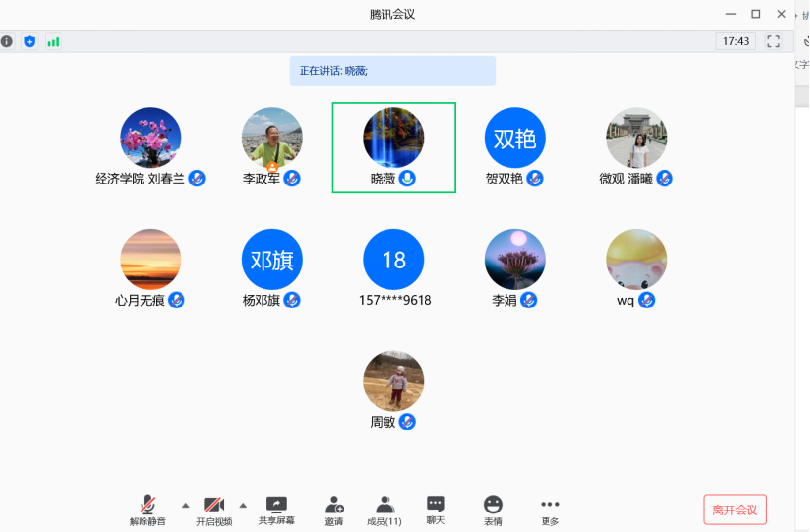Open the Invite (邀请) option
Viewport: 810px width, 532px height.
click(x=334, y=510)
